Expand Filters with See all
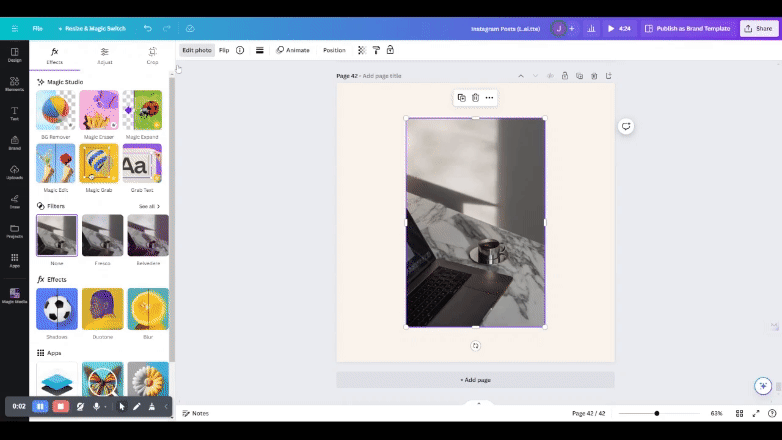The height and width of the screenshot is (440, 782). [x=149, y=206]
